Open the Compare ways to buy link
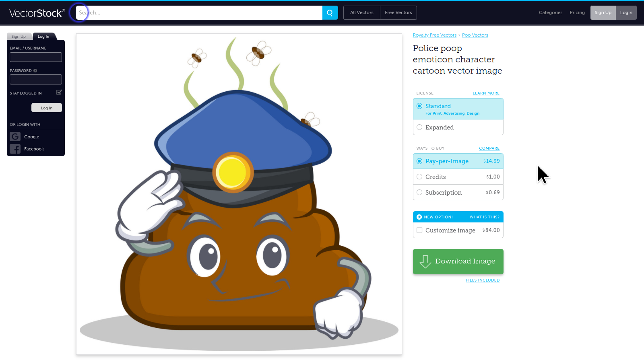Viewport: 644px width, 362px height. click(489, 148)
